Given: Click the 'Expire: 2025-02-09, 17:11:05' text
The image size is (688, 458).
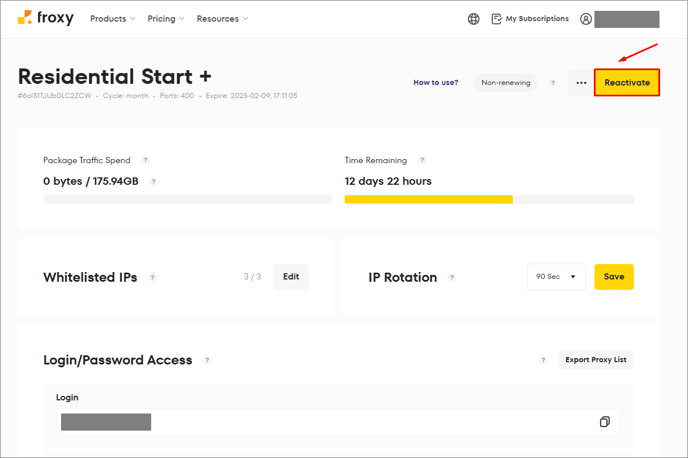Looking at the screenshot, I should 251,96.
